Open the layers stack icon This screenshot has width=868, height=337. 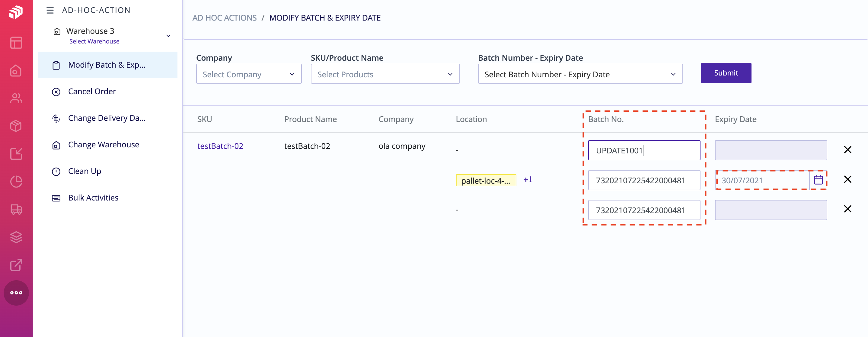pyautogui.click(x=16, y=237)
